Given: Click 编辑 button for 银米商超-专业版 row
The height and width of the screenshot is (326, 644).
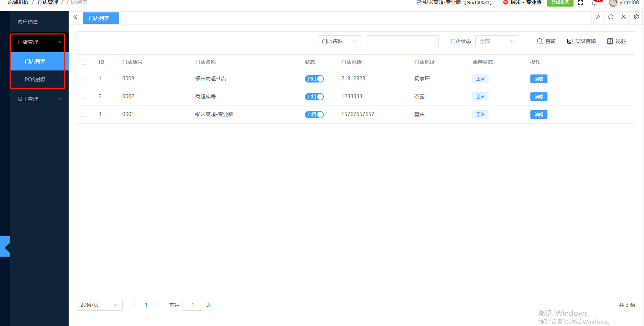Looking at the screenshot, I should (538, 115).
